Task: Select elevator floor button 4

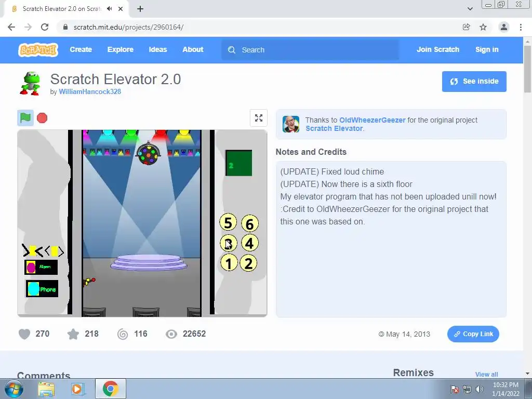Action: pyautogui.click(x=249, y=243)
